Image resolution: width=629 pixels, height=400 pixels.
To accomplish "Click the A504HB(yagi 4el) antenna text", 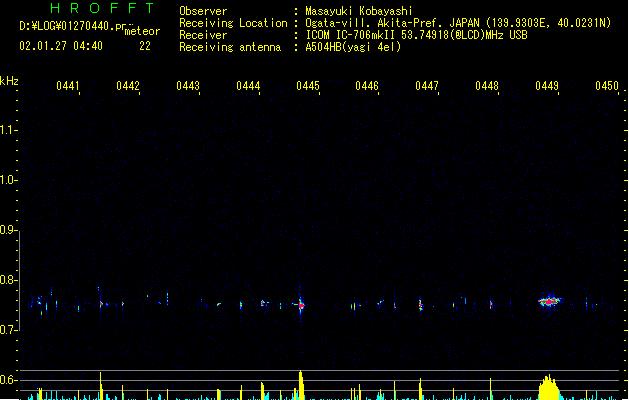I will pos(353,47).
